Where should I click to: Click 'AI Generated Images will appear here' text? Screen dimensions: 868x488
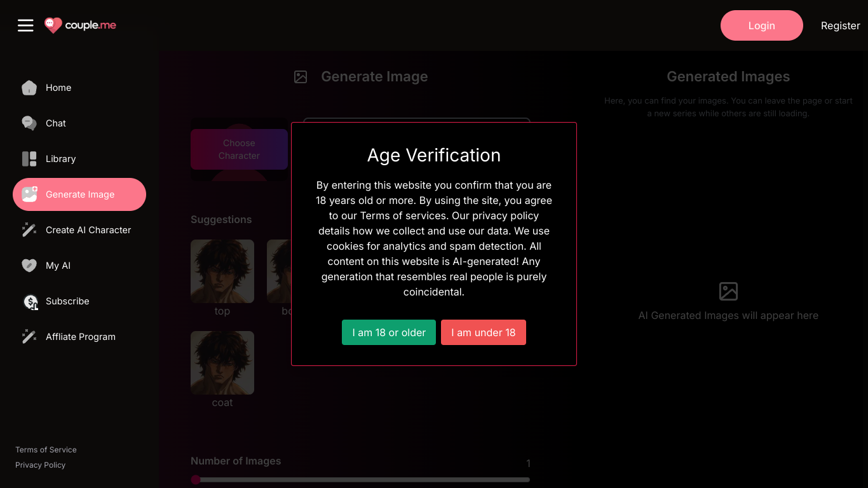point(728,316)
